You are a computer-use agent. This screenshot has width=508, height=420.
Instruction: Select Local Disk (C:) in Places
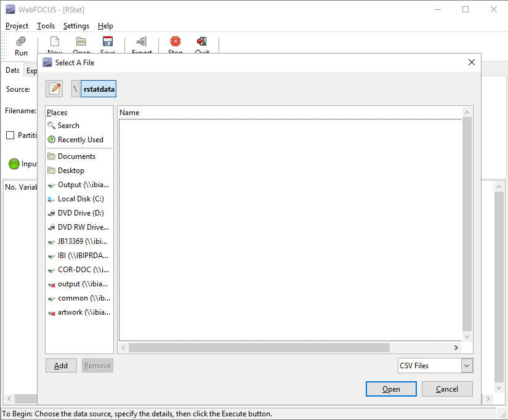(79, 199)
